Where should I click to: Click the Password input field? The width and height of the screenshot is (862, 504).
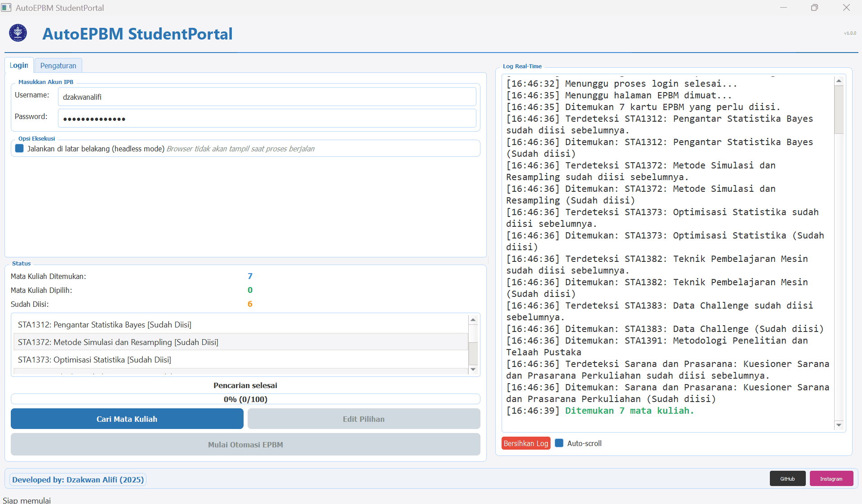click(x=267, y=119)
